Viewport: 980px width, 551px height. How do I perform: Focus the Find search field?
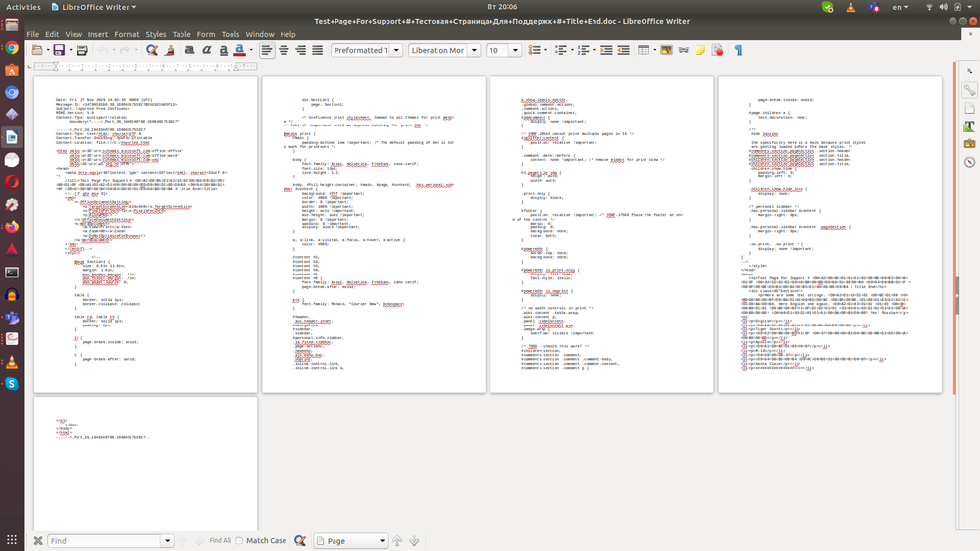[104, 541]
